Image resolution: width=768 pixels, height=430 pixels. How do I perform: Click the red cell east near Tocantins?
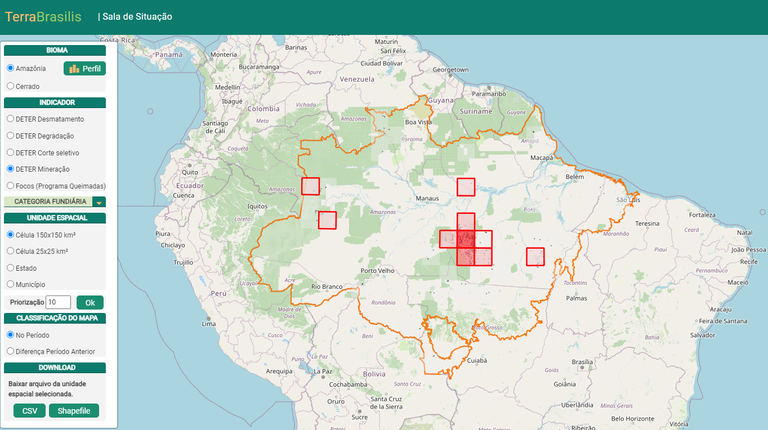coord(535,256)
